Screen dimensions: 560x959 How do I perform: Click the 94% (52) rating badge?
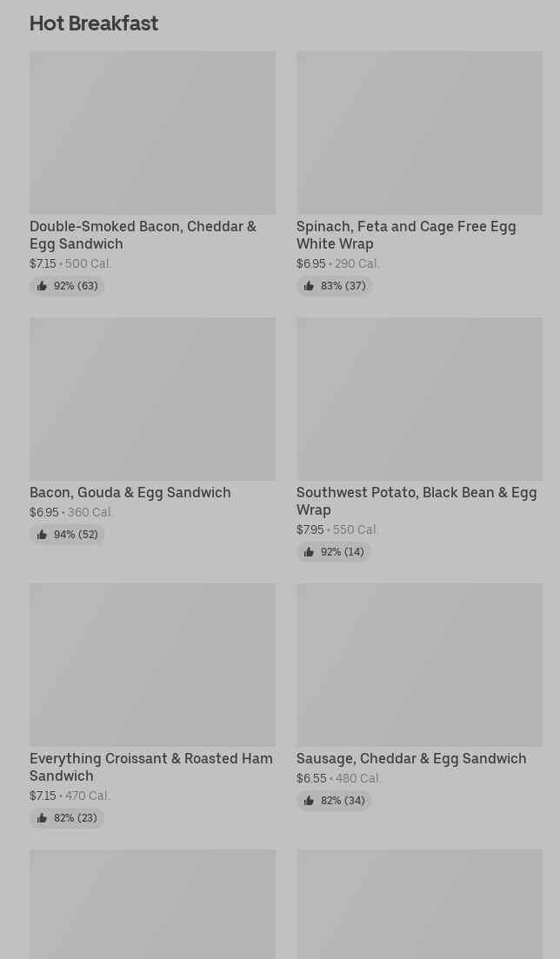(67, 535)
